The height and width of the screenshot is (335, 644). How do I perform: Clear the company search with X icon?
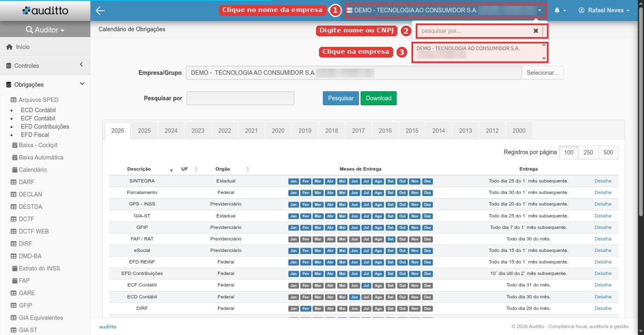tap(536, 31)
